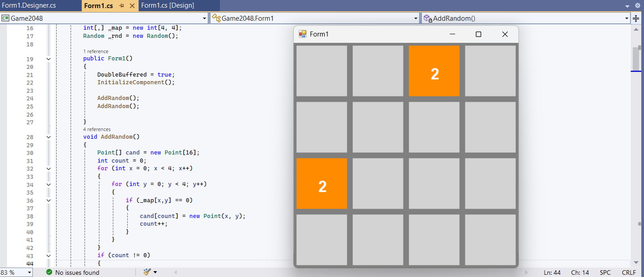Collapse the Form1() constructor at line 19
This screenshot has height=277, width=644.
49,59
